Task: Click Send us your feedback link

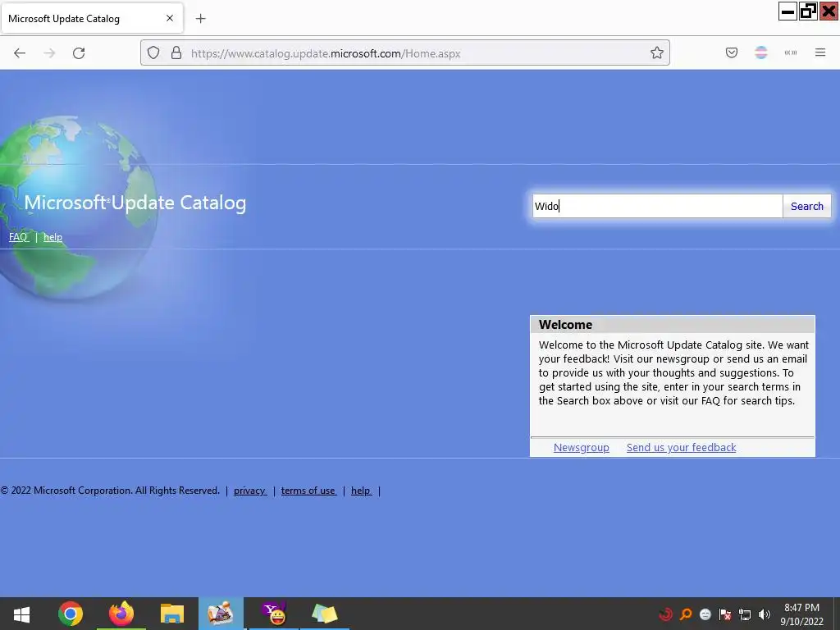Action: point(681,447)
